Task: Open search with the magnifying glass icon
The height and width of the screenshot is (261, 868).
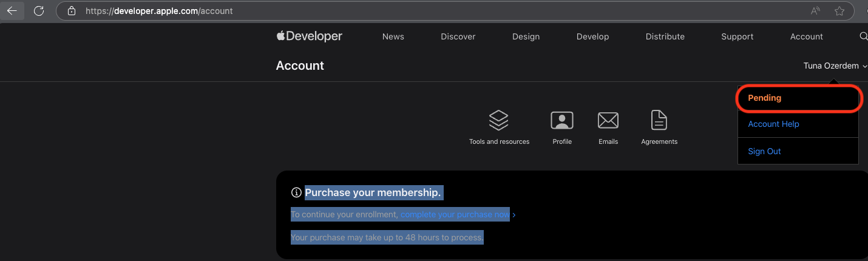Action: tap(863, 36)
